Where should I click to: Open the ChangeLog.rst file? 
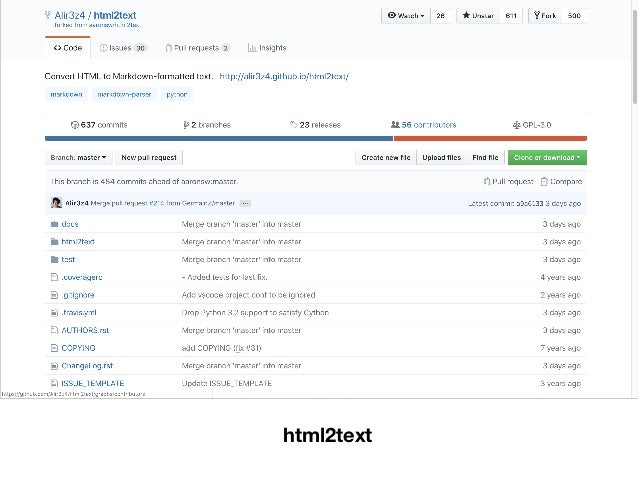[87, 366]
